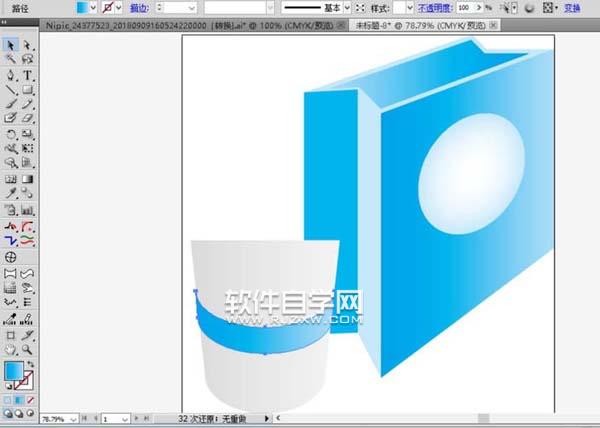Go to previous artboard button
This screenshot has height=428, width=600.
[x=96, y=419]
